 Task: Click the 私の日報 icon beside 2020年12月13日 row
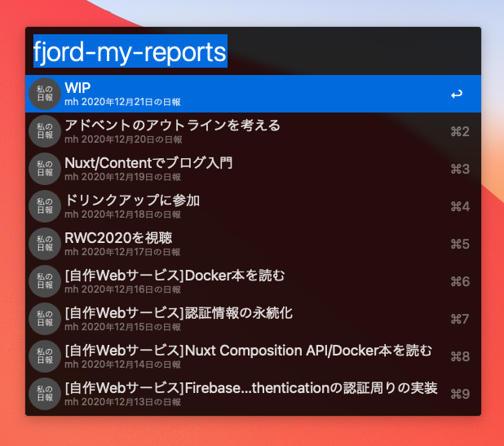coord(45,394)
